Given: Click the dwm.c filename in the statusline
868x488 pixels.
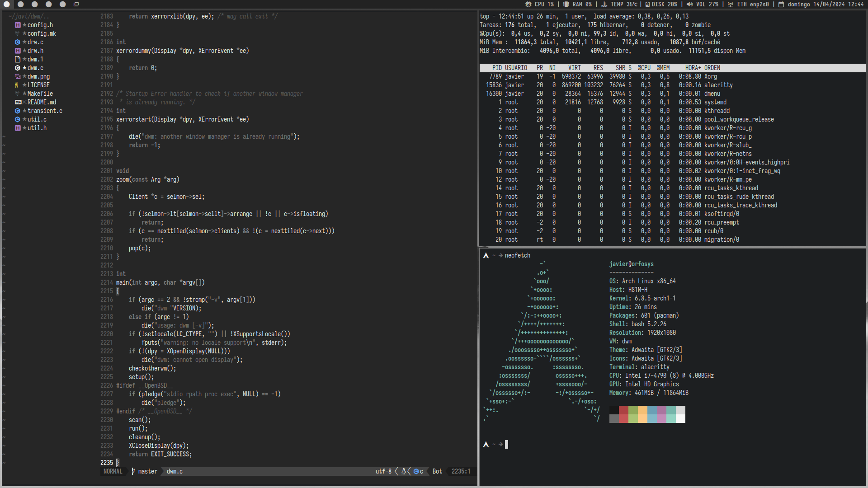Looking at the screenshot, I should tap(175, 471).
